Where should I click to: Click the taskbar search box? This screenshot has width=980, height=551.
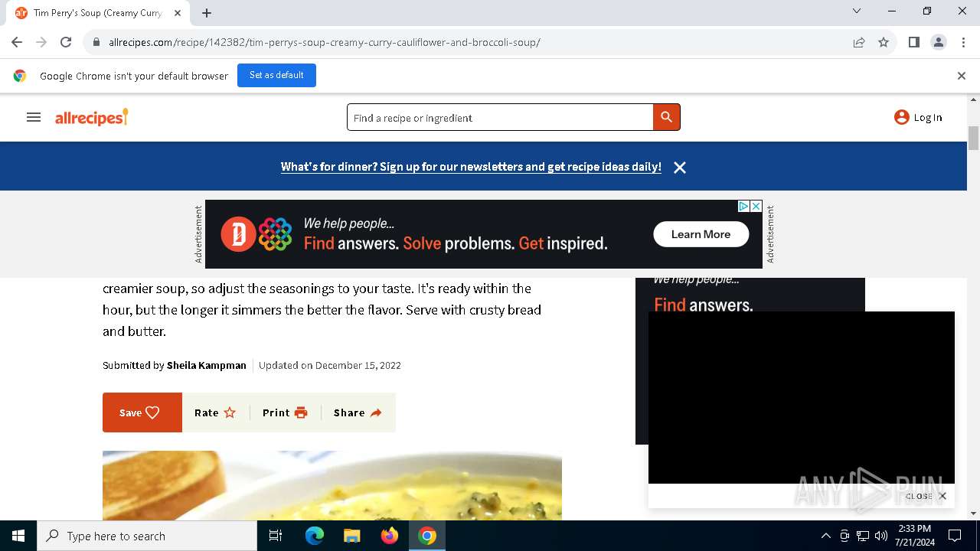click(x=147, y=536)
